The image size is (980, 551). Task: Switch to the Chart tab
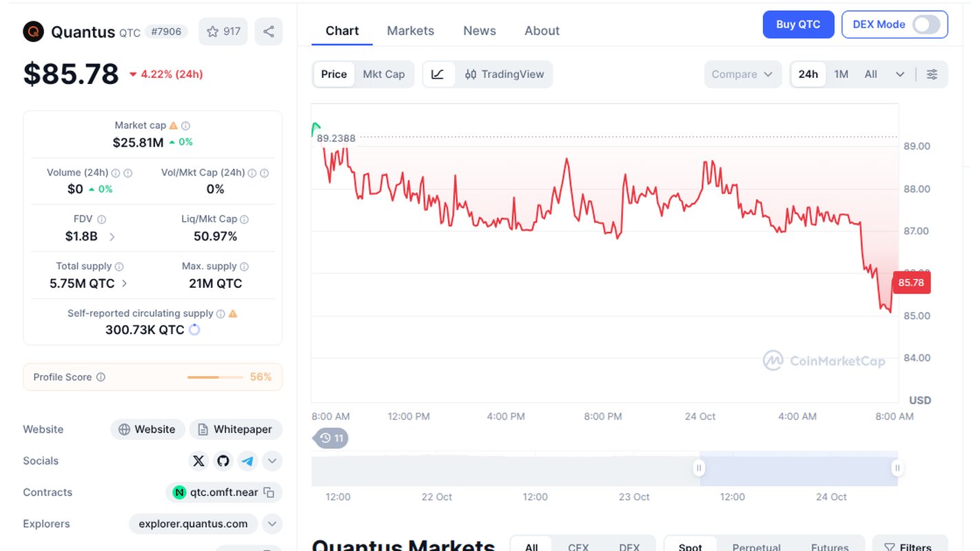[x=342, y=31]
